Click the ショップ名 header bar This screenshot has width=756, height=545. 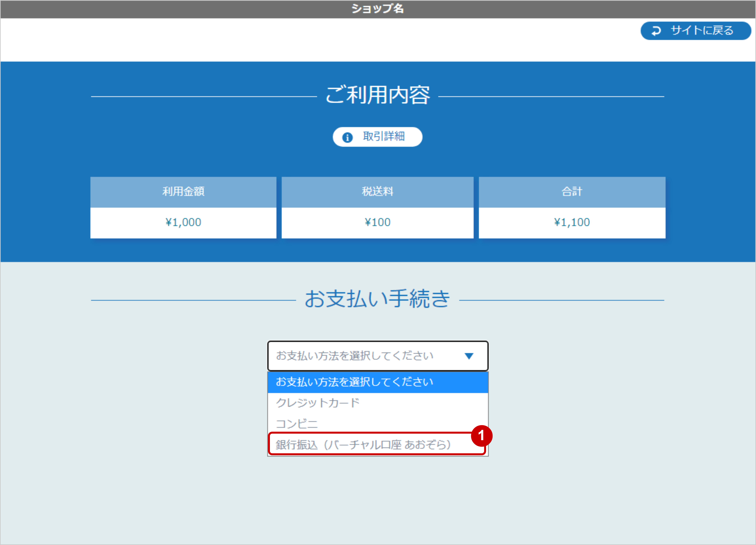tap(377, 9)
